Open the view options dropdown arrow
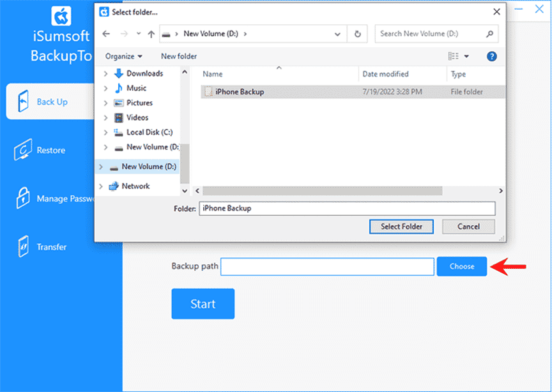This screenshot has height=392, width=552. [466, 56]
